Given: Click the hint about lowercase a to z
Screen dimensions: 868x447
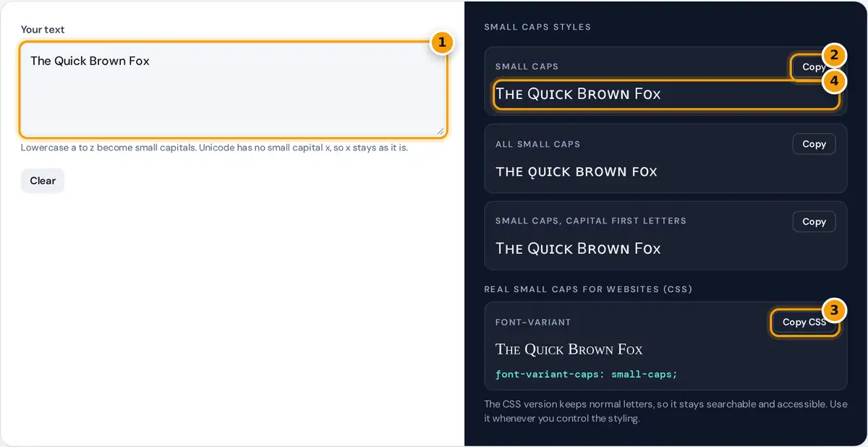Looking at the screenshot, I should tap(214, 148).
